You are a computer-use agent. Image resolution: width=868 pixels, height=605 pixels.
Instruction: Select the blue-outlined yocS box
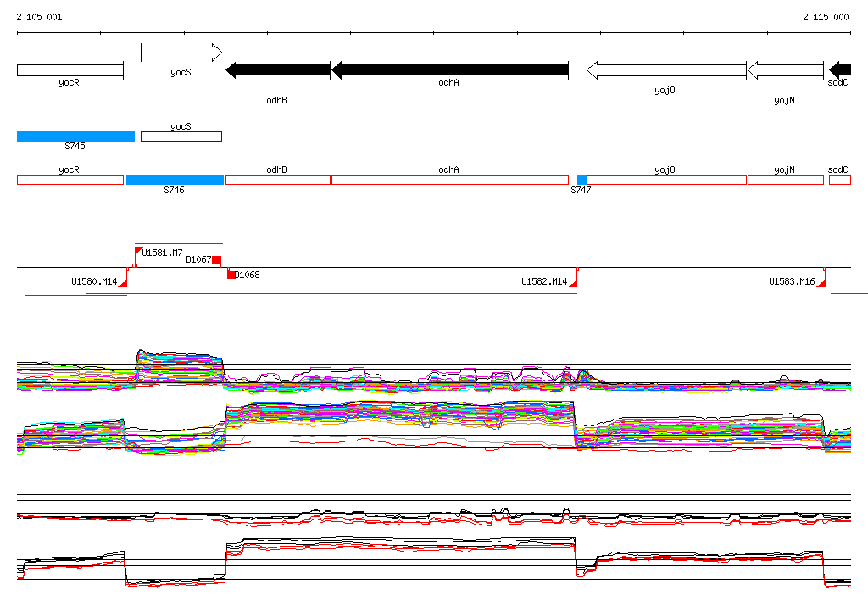(x=181, y=136)
